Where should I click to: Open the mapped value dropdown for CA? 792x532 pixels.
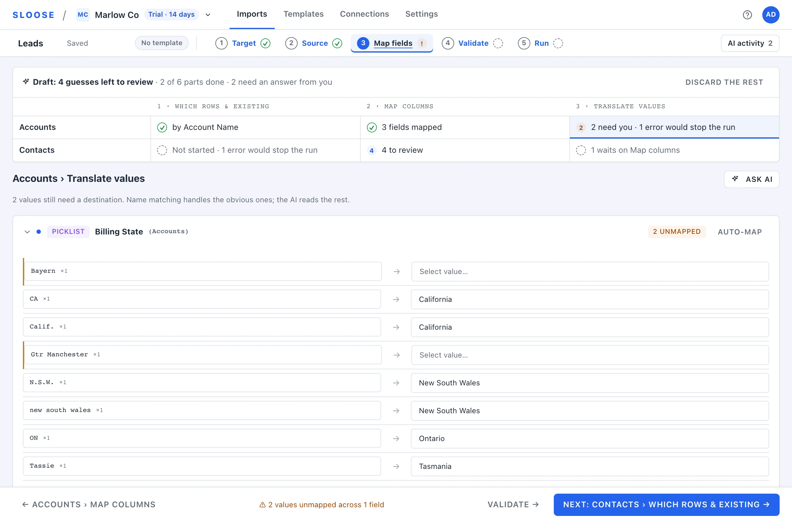pyautogui.click(x=590, y=299)
